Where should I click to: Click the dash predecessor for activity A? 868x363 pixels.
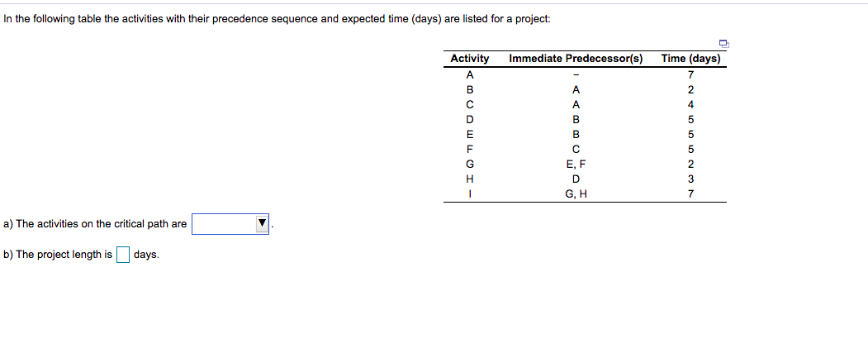tap(576, 74)
